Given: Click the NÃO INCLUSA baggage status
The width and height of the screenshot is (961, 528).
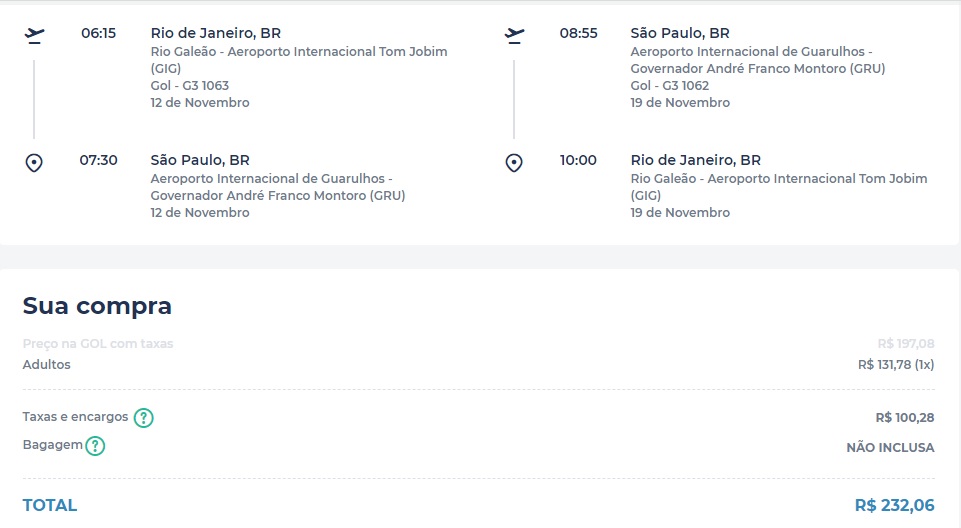Looking at the screenshot, I should pos(890,448).
